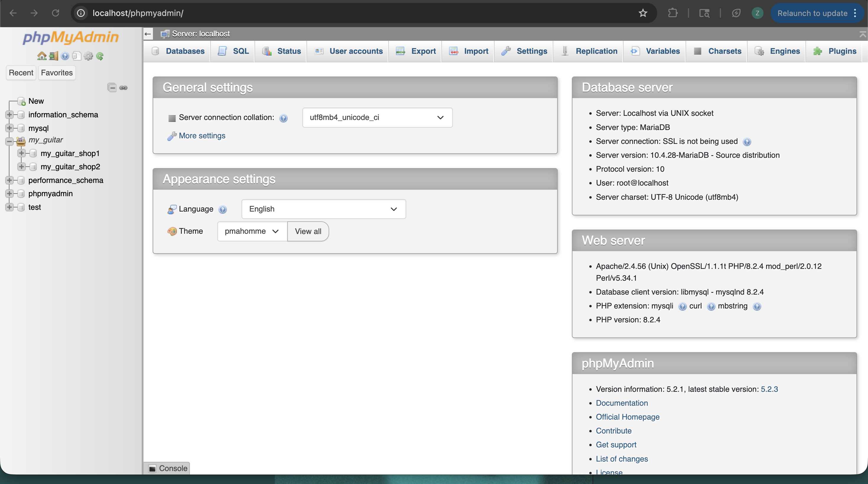Click the wrench icon beside More settings

coord(172,136)
